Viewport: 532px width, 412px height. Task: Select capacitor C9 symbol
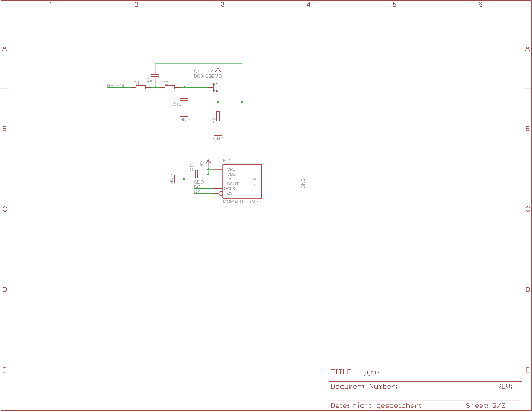[x=155, y=75]
